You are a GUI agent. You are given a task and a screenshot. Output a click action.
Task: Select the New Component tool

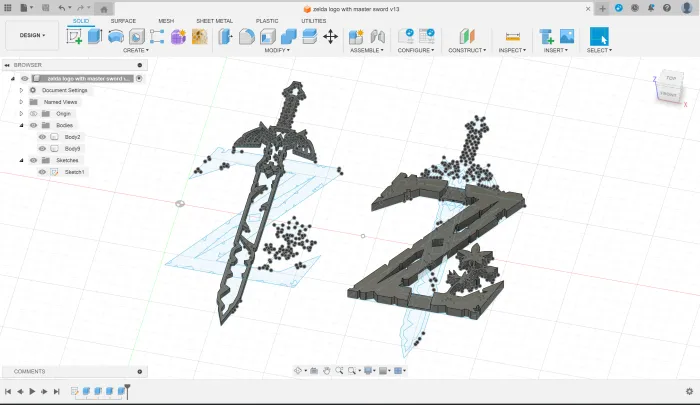(356, 37)
